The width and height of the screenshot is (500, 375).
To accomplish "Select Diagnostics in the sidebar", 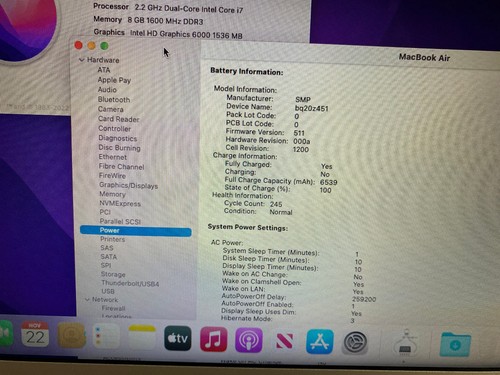I will tap(118, 138).
